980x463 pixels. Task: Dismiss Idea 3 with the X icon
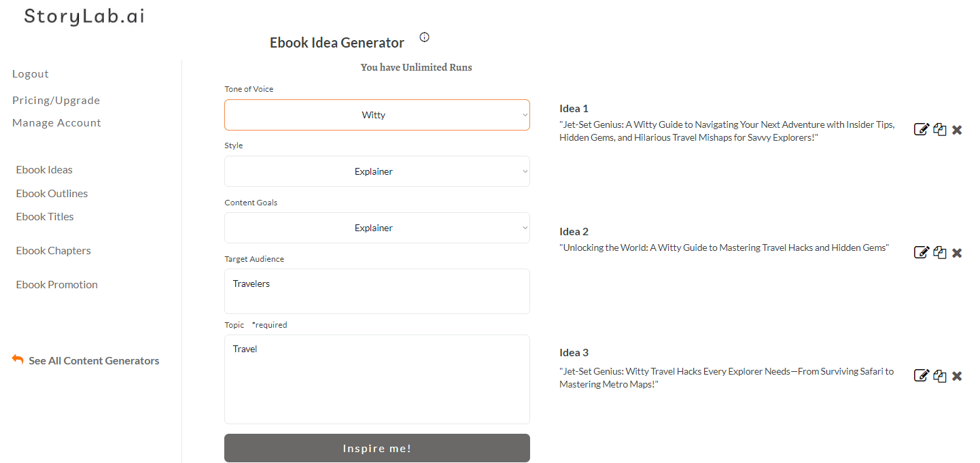coord(957,375)
